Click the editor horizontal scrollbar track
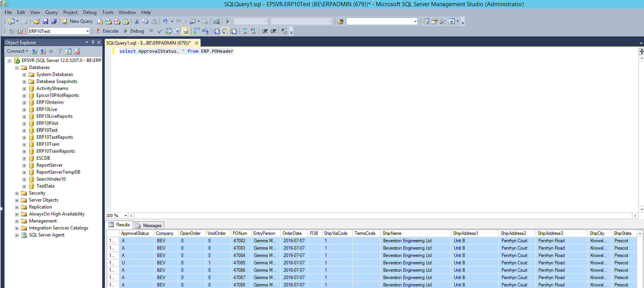Screen dimensions: 644x288 point(383,216)
